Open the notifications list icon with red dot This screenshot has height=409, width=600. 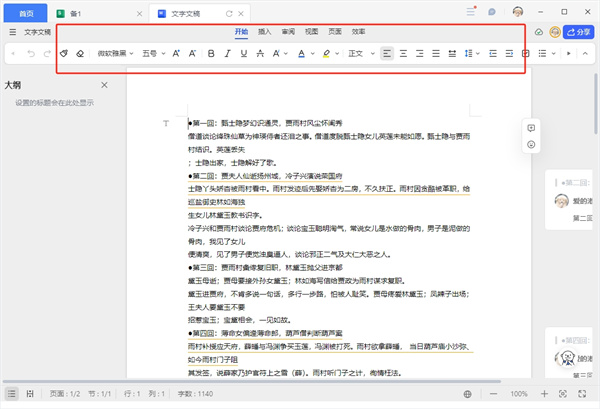pos(471,11)
